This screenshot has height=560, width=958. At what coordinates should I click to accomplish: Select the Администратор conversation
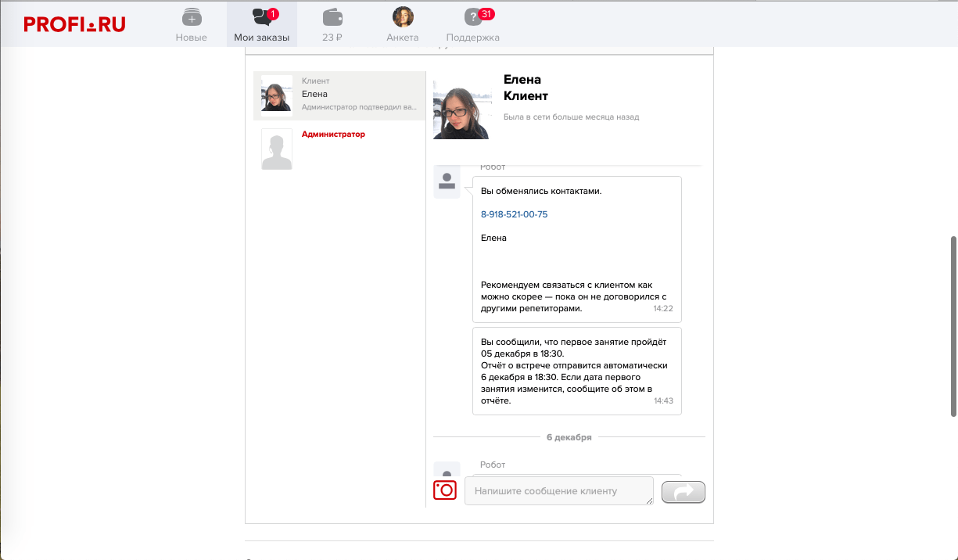333,135
